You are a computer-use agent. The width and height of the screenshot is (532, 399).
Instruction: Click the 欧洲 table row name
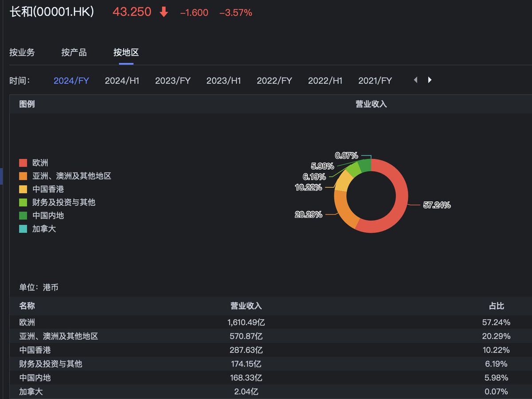click(27, 322)
